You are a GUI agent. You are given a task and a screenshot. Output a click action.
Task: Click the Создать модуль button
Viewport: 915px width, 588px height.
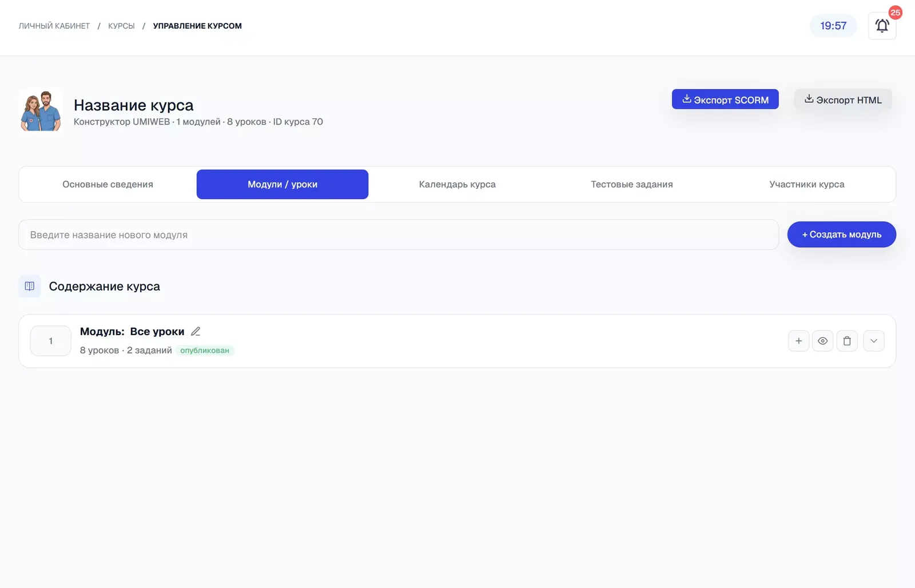tap(841, 235)
